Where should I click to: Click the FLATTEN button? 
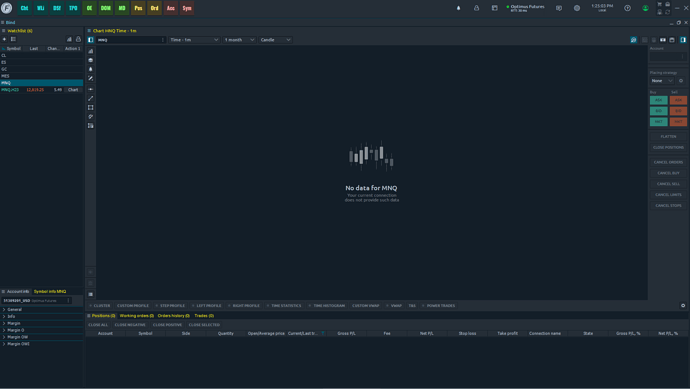668,136
